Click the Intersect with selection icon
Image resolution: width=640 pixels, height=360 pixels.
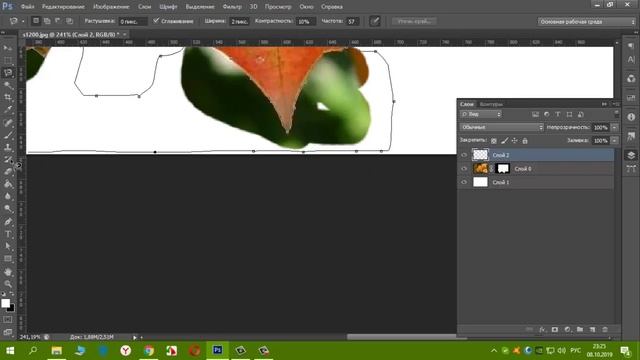[69, 21]
